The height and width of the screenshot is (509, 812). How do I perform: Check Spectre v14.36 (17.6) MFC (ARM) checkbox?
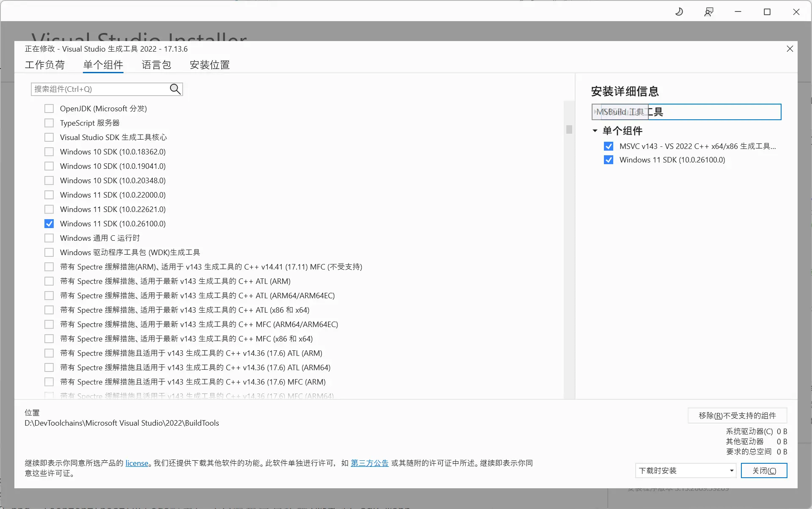[x=49, y=382]
